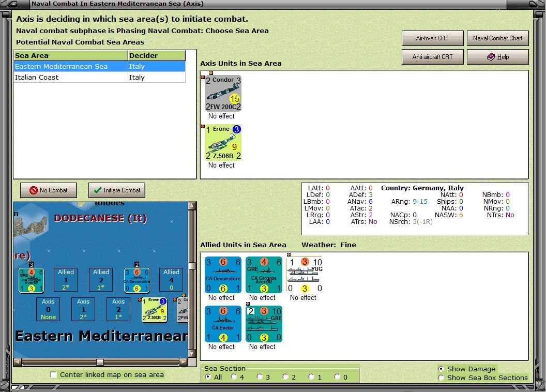
Task: Click the Initiate Combat button
Action: (x=117, y=190)
